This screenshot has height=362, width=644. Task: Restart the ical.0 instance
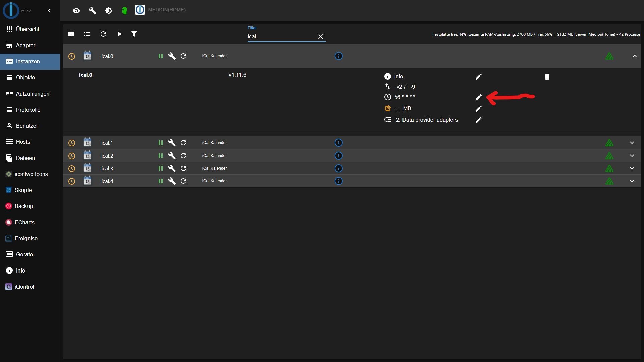pos(183,56)
